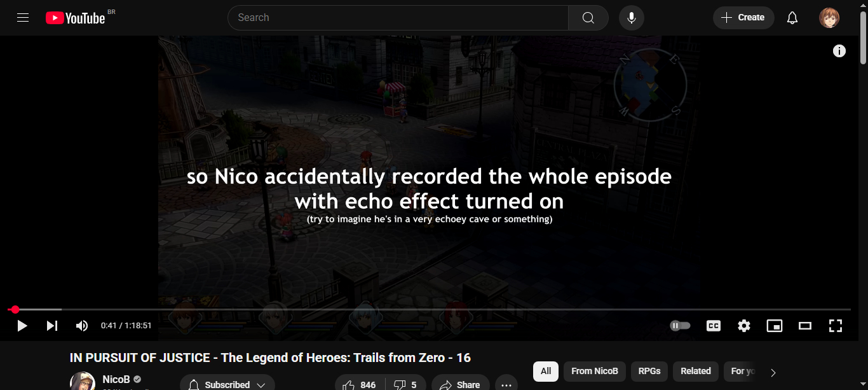Select the RPGs filter chip
The image size is (868, 390).
point(649,372)
